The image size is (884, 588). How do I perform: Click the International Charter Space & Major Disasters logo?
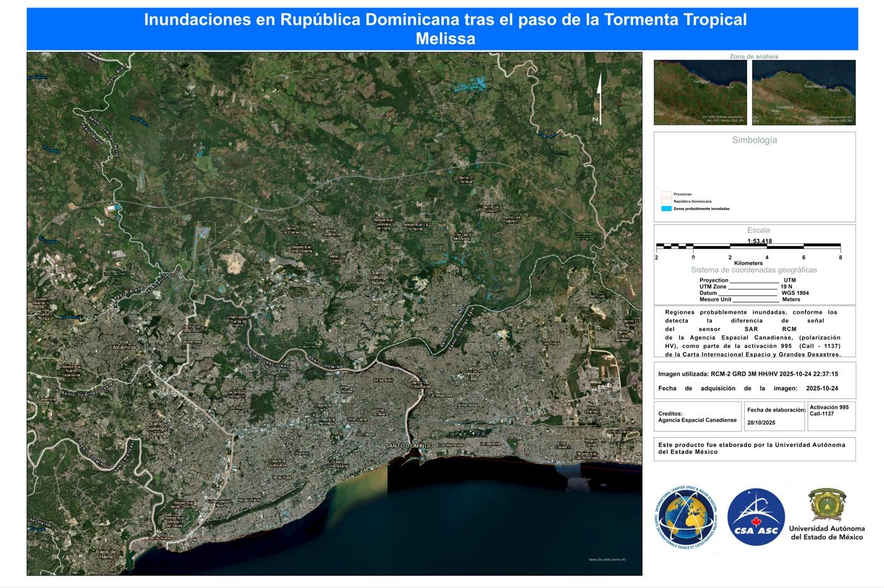tap(685, 521)
